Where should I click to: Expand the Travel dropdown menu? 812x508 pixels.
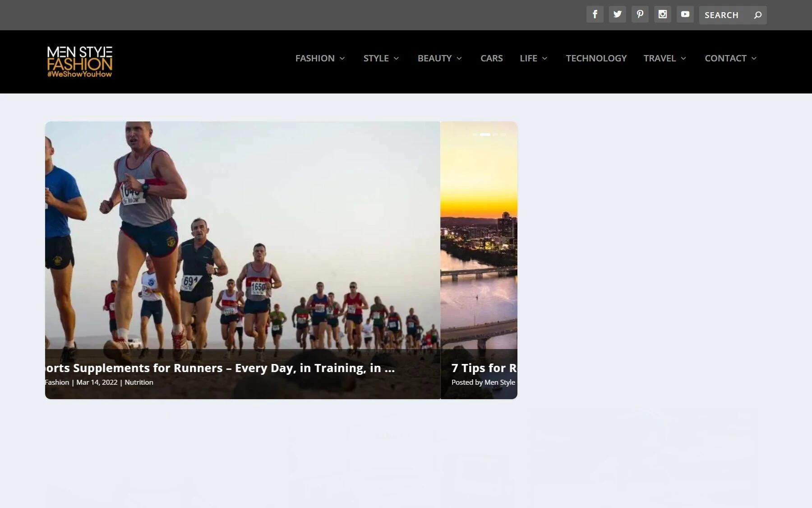665,58
